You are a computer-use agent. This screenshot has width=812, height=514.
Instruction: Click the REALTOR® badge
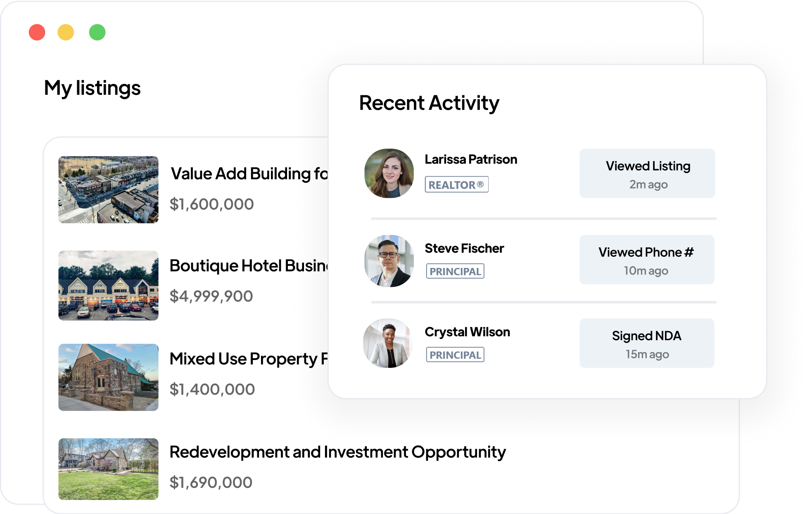pyautogui.click(x=456, y=185)
